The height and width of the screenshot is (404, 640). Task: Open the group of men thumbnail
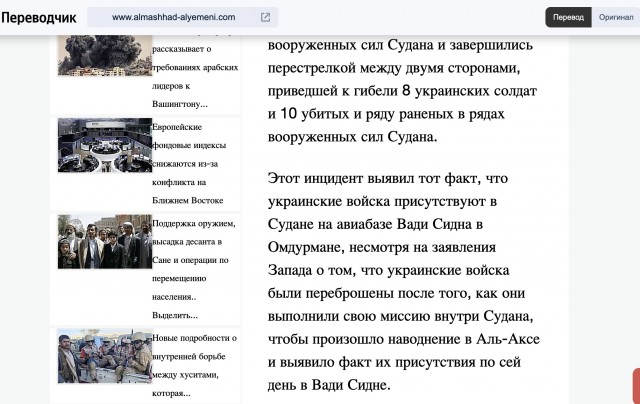105,242
